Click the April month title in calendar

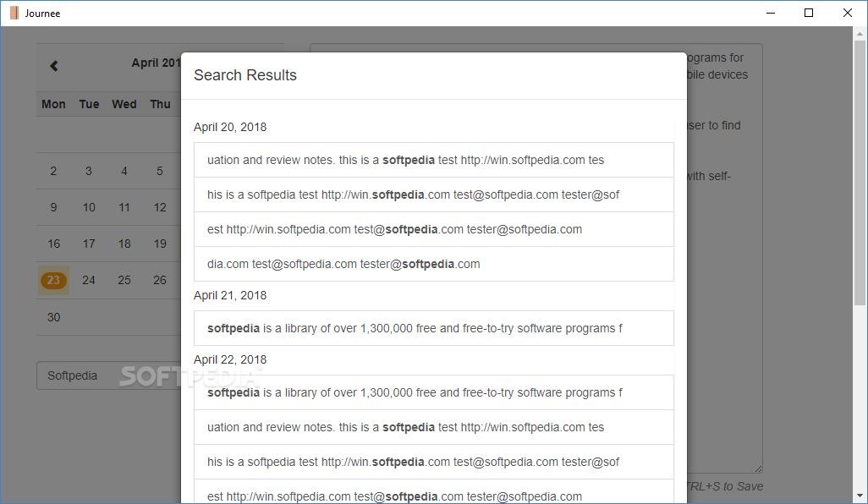click(157, 63)
